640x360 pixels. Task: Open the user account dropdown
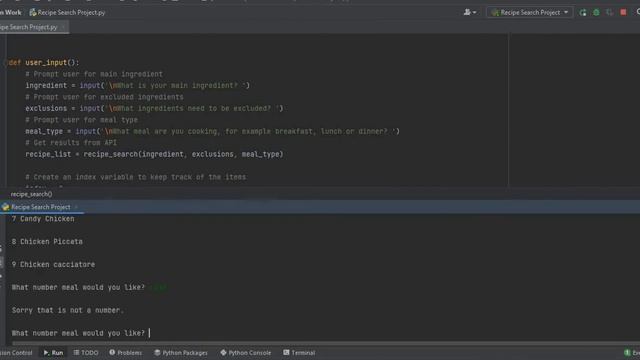click(x=470, y=12)
